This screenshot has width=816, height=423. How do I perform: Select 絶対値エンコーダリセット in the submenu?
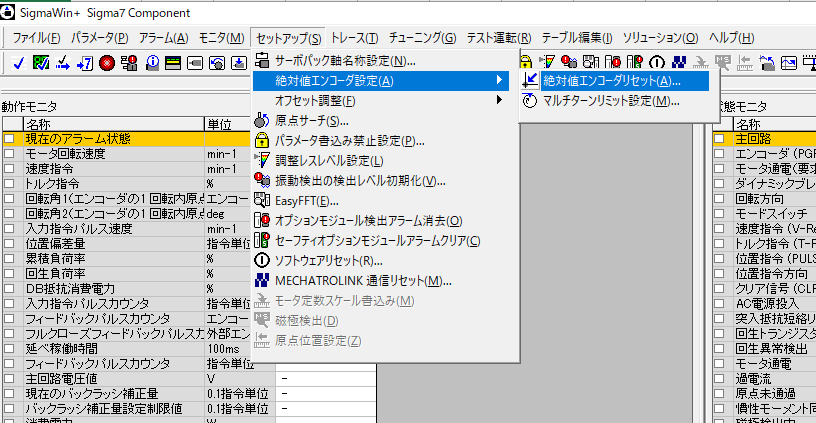(x=615, y=81)
